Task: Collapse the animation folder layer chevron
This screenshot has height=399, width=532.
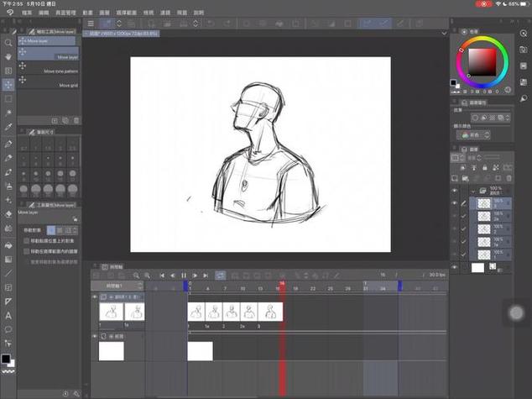Action: coord(473,192)
